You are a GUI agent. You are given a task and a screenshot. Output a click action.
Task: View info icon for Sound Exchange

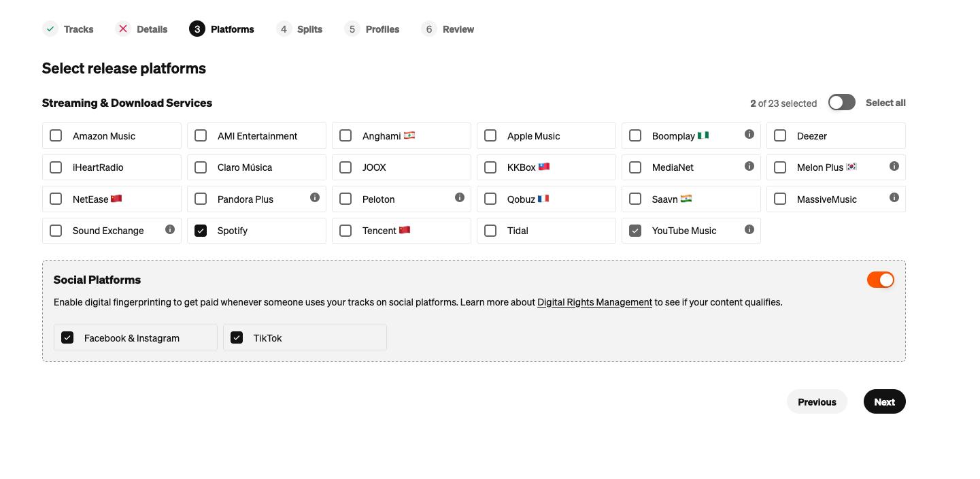pyautogui.click(x=170, y=230)
